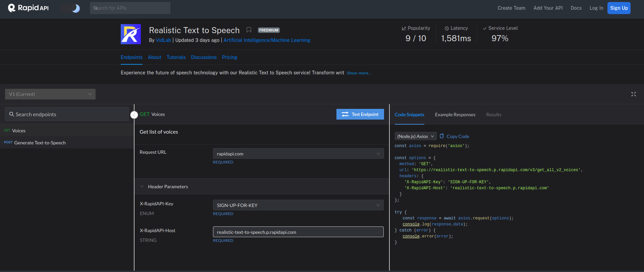Viewport: 644px width, 272px height.
Task: Switch to the Example Responses tab
Action: (x=455, y=115)
